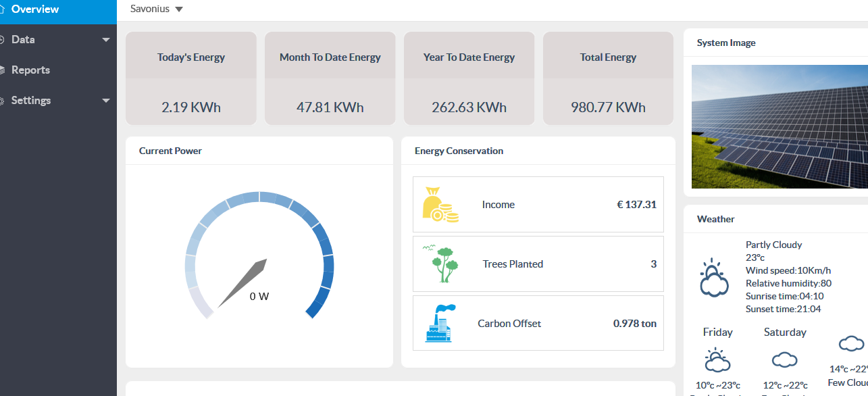This screenshot has height=396, width=868.
Task: Click the Overview home icon
Action: click(2, 9)
